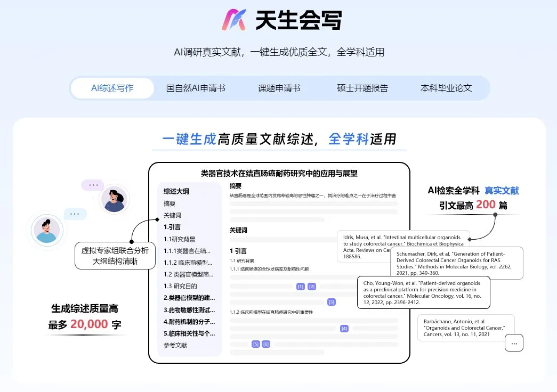Click citation marker [6]
This screenshot has width=557, height=392.
pyautogui.click(x=266, y=344)
